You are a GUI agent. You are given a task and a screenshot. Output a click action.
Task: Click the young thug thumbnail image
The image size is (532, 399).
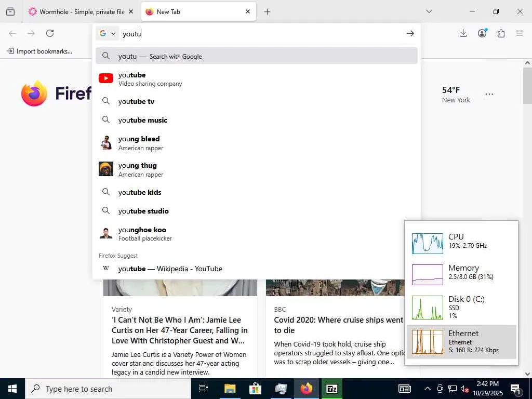click(x=106, y=169)
